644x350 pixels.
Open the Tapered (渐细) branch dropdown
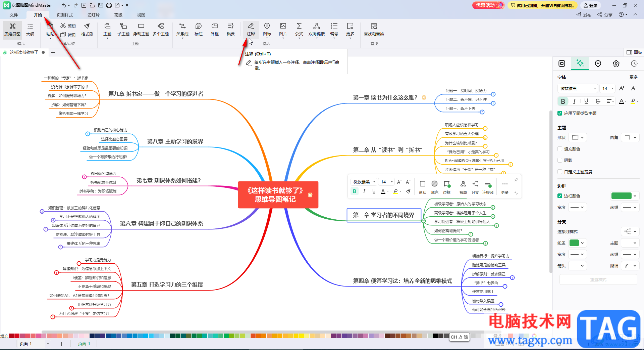[630, 266]
